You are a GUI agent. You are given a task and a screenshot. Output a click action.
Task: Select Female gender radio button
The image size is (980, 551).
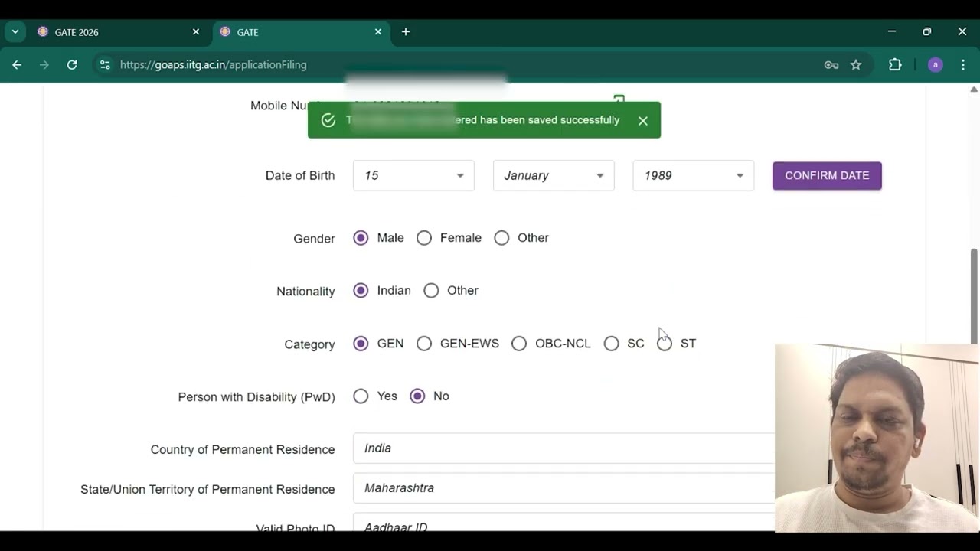click(424, 238)
